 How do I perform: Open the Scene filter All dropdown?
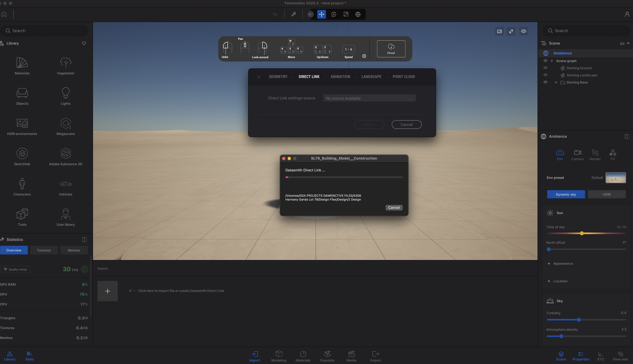(x=624, y=43)
